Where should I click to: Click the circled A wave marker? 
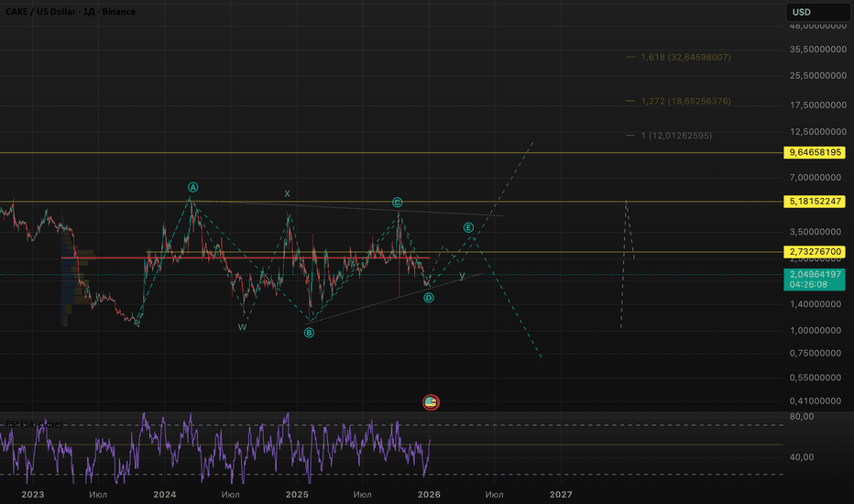point(193,186)
